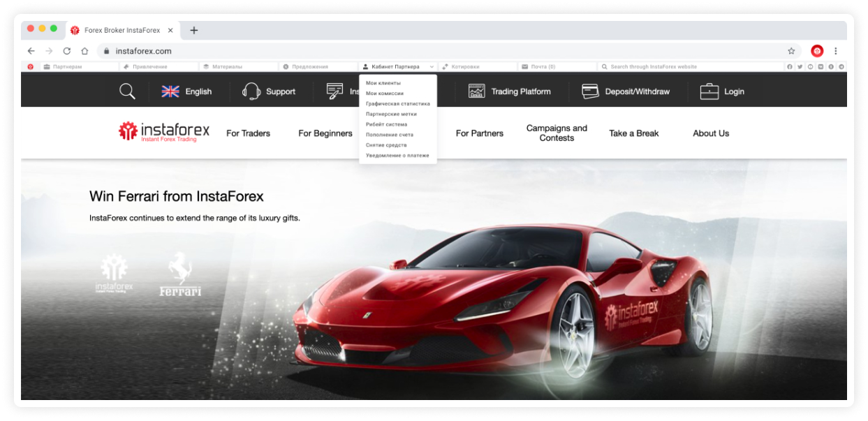Click the InstaForex extension icon in Chrome
The image size is (868, 421).
pos(817,51)
